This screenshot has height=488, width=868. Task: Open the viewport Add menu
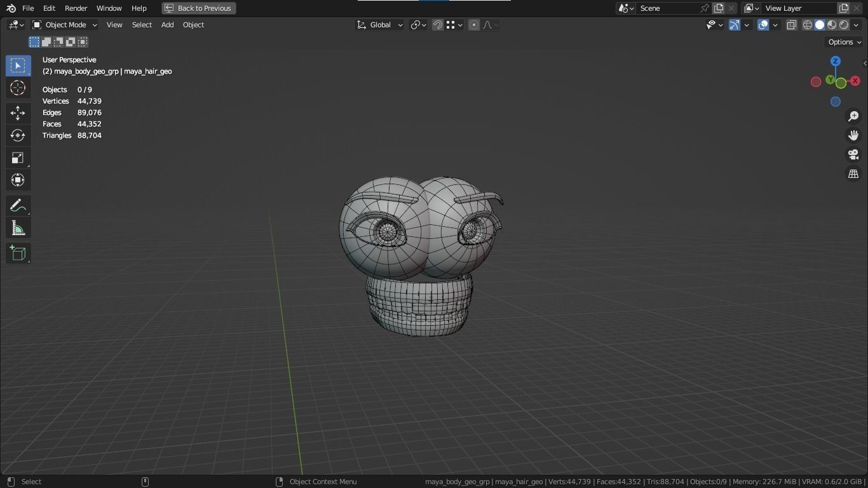click(x=167, y=25)
